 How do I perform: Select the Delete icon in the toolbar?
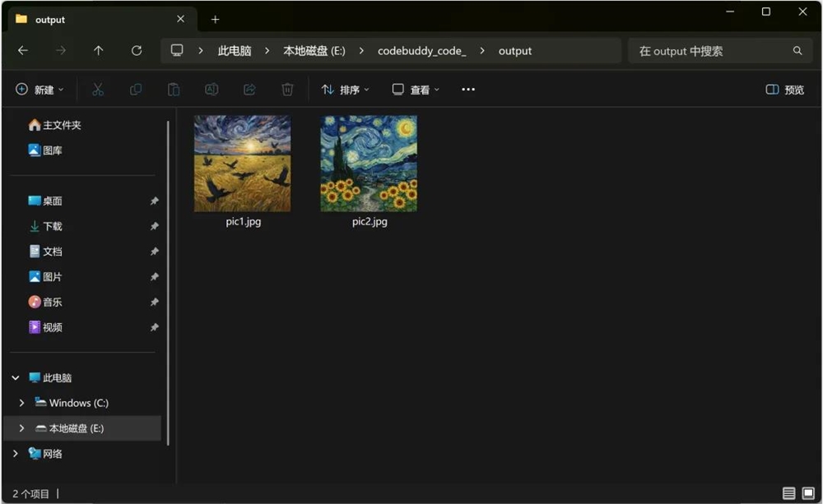286,89
